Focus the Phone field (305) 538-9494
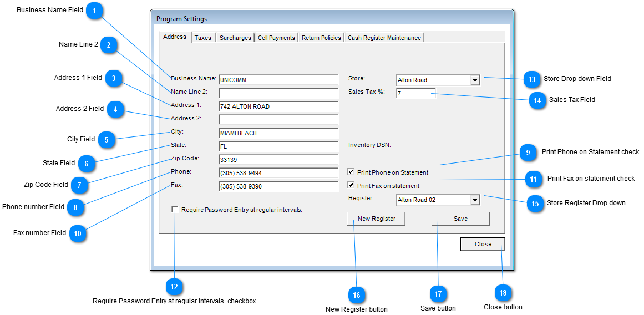This screenshot has height=315, width=644. (278, 173)
